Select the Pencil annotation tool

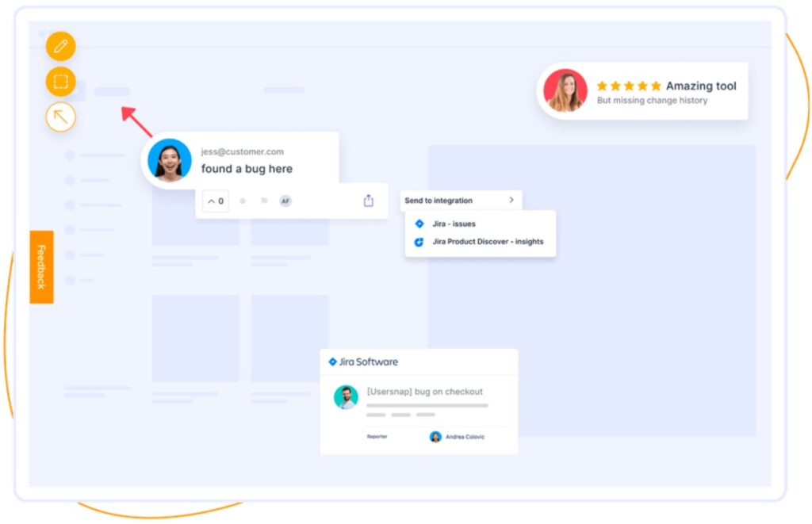(x=61, y=46)
